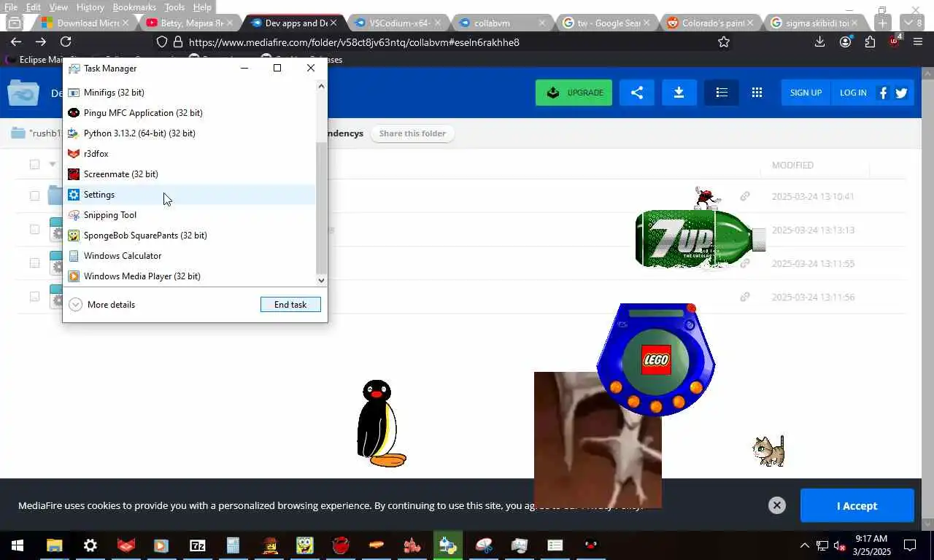Image resolution: width=934 pixels, height=560 pixels.
Task: Select Windows Calculator in Task Manager list
Action: click(x=190, y=256)
